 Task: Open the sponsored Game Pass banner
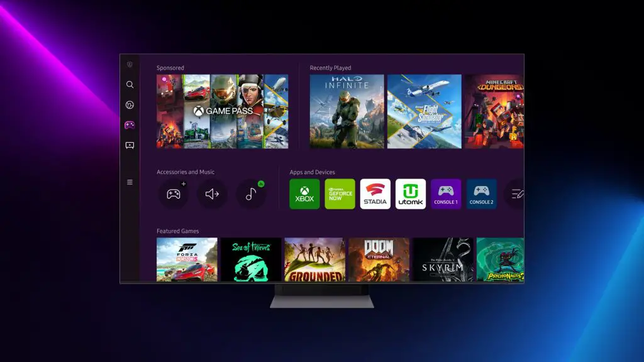point(222,111)
